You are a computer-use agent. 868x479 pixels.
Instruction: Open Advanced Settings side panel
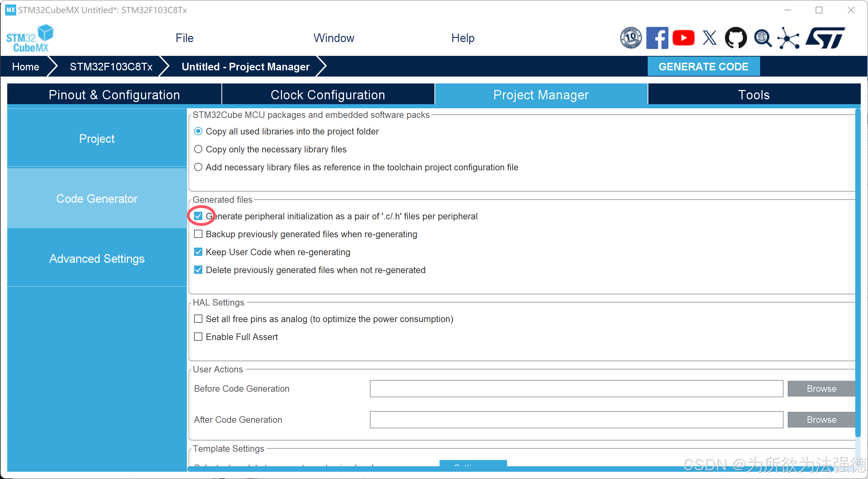click(x=97, y=259)
